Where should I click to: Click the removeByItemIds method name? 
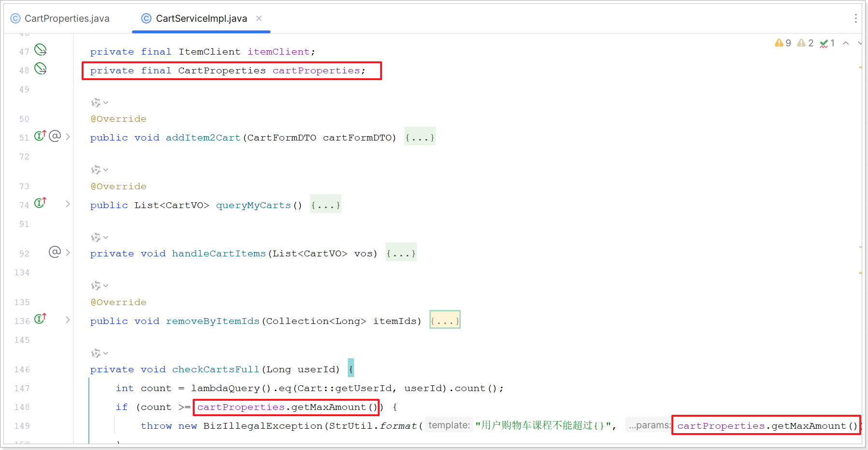213,321
